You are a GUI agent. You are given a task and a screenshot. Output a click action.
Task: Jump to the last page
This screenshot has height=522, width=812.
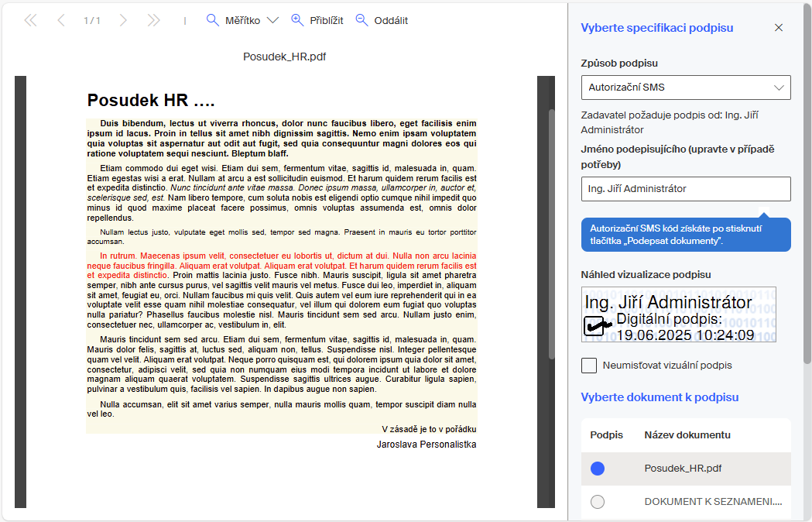pyautogui.click(x=153, y=20)
